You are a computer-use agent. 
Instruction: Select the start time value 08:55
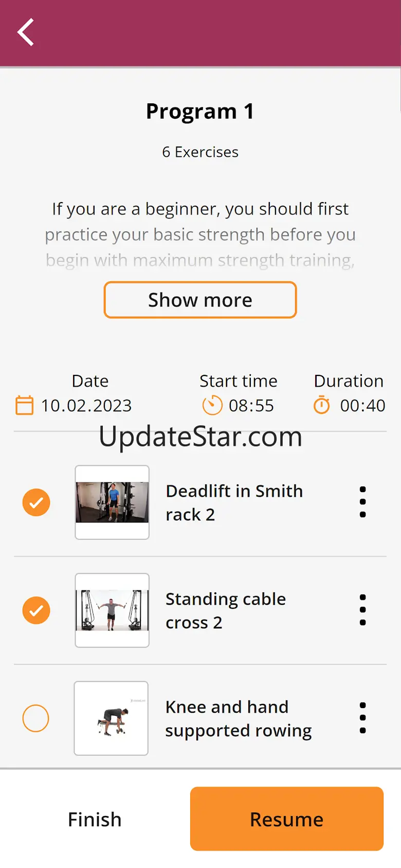point(251,406)
